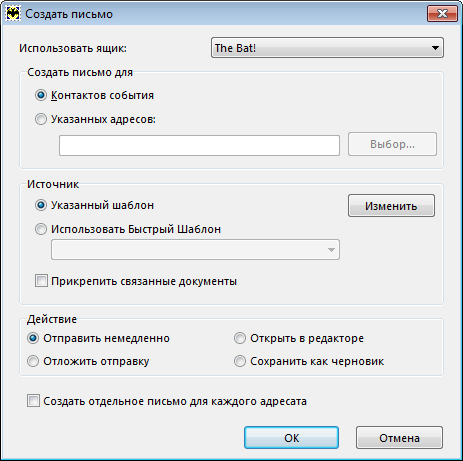Viewport: 463px width, 461px height.
Task: Click the mailbox dropdown arrow
Action: (x=435, y=48)
